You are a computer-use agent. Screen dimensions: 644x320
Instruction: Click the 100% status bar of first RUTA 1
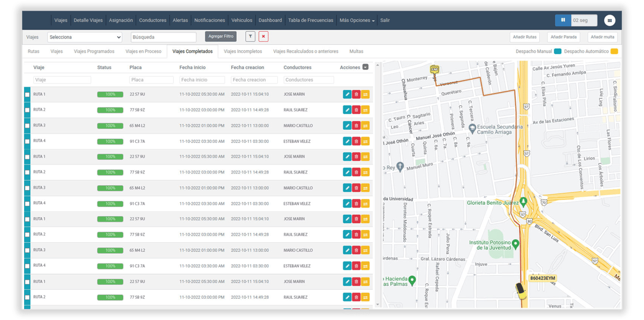(x=110, y=95)
